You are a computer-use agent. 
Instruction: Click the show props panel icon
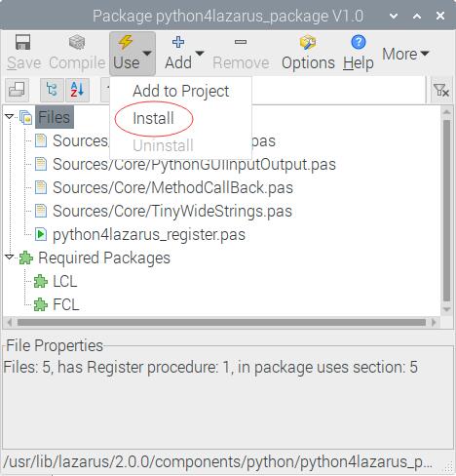[17, 90]
